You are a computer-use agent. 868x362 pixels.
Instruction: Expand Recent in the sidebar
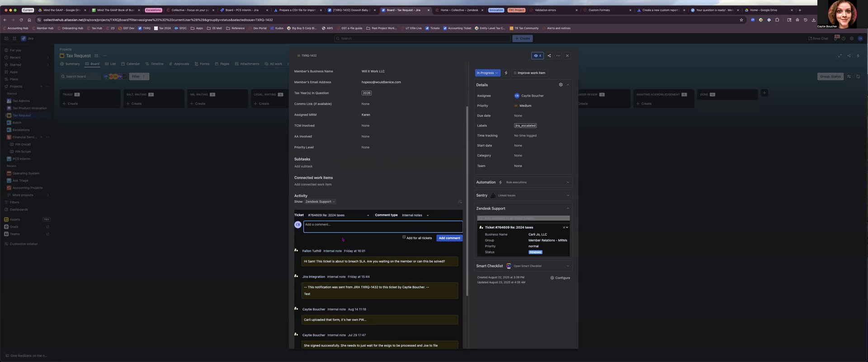point(47,57)
